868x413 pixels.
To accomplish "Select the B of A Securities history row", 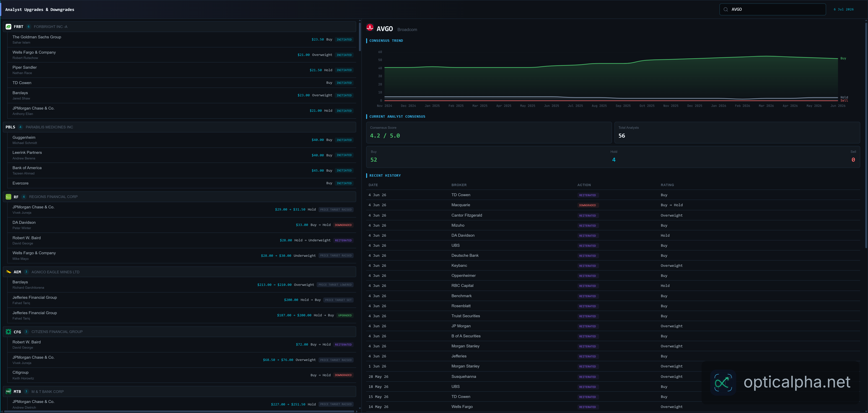I will (613, 336).
